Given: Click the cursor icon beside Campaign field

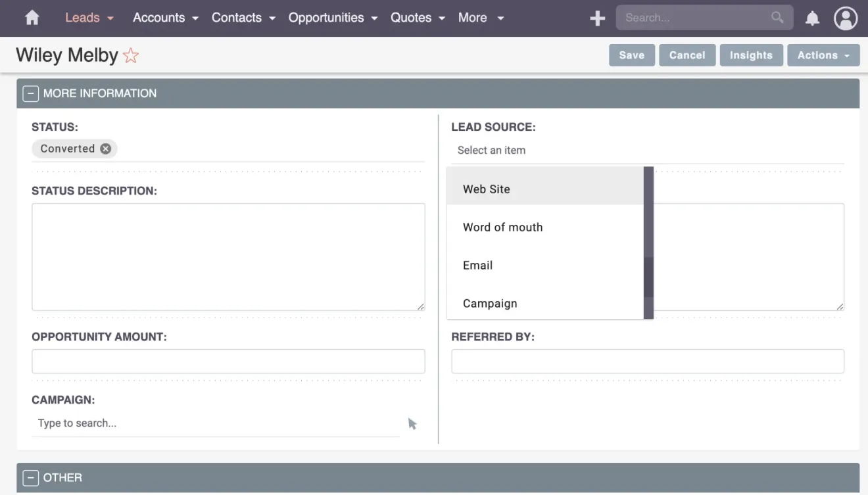Looking at the screenshot, I should [413, 424].
